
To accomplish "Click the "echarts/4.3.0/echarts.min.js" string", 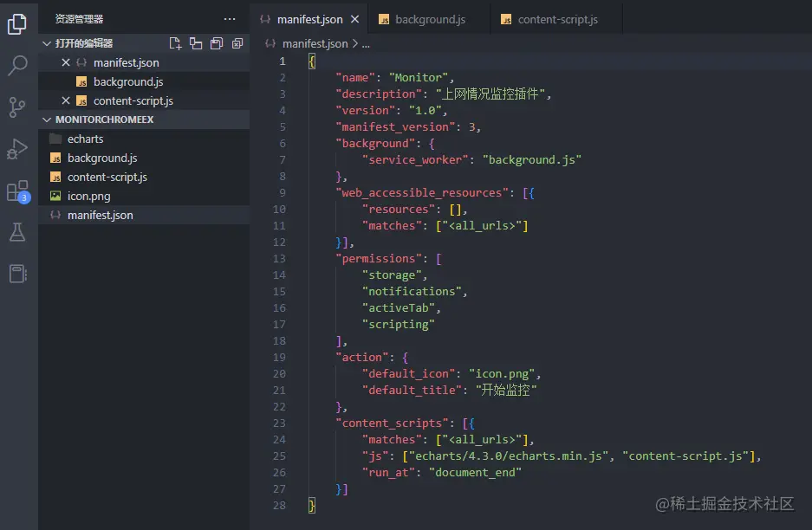I will 509,456.
